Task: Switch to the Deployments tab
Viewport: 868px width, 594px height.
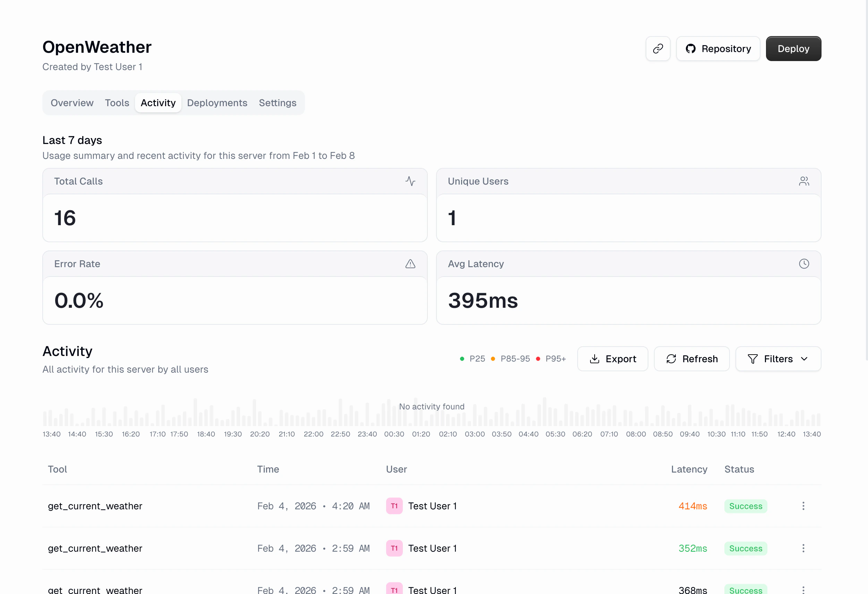Action: (x=217, y=103)
